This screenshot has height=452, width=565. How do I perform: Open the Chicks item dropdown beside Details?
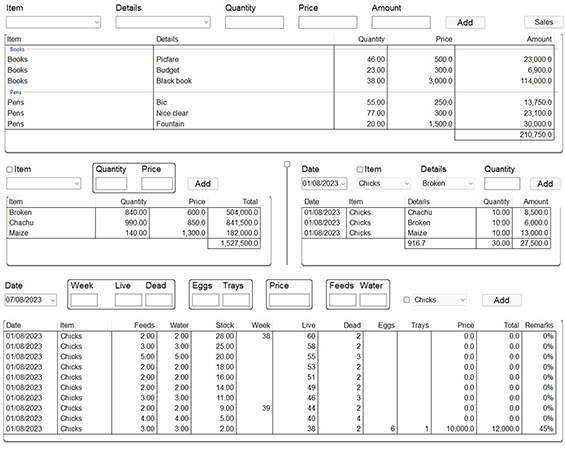pos(383,183)
